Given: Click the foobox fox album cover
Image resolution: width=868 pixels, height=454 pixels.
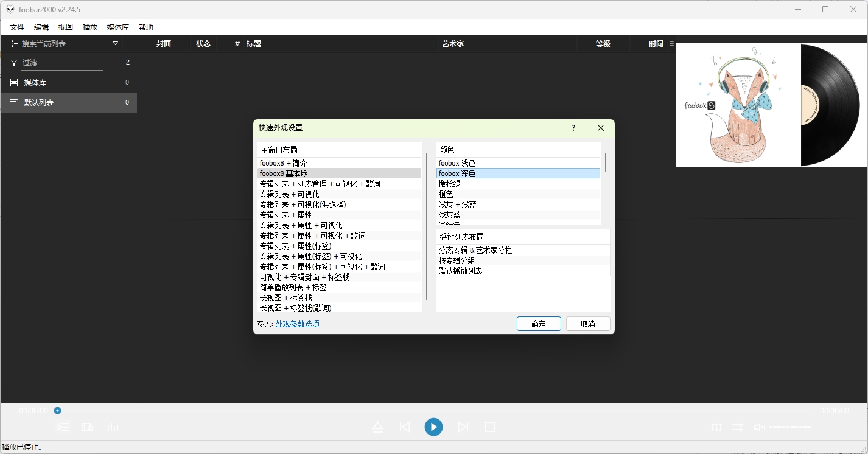Looking at the screenshot, I should point(738,105).
